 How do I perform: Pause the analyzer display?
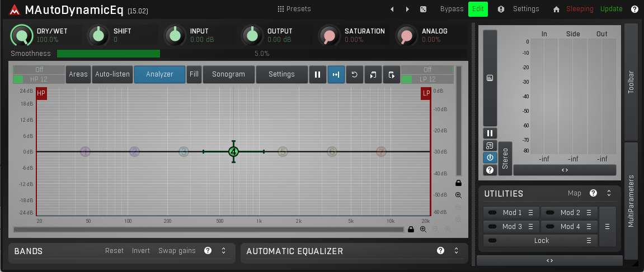click(x=317, y=74)
